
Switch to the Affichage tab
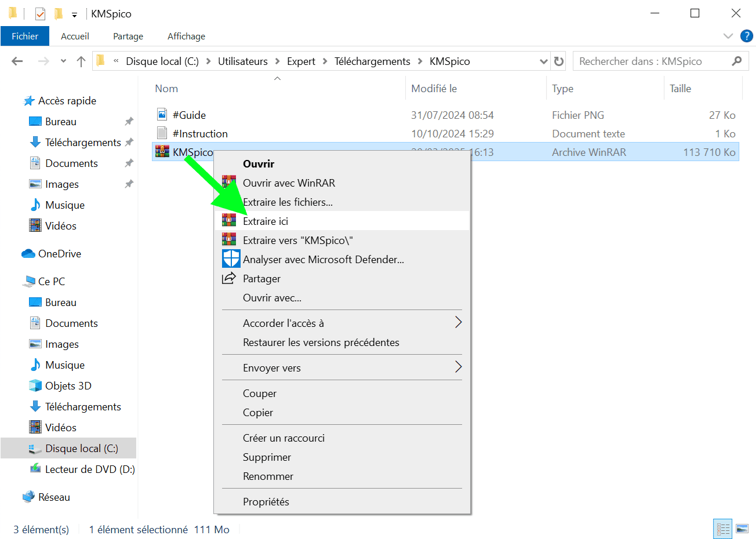pyautogui.click(x=186, y=36)
